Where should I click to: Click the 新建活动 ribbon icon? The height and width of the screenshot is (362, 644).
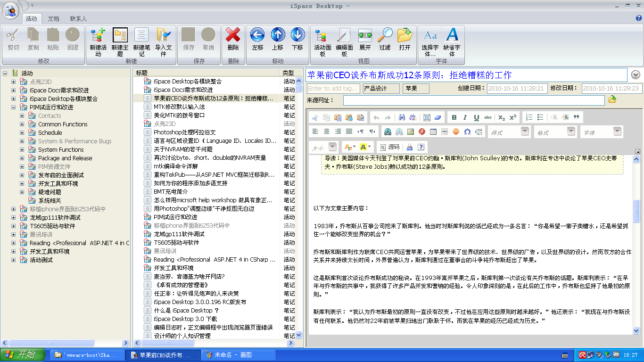pos(98,41)
